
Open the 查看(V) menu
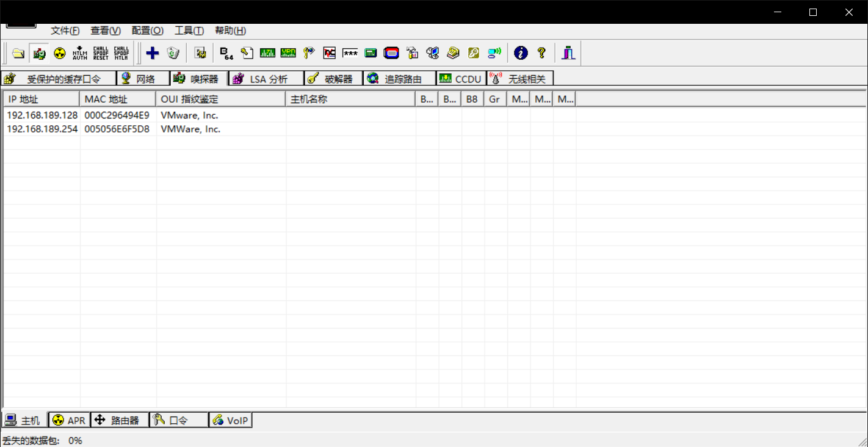(x=106, y=31)
